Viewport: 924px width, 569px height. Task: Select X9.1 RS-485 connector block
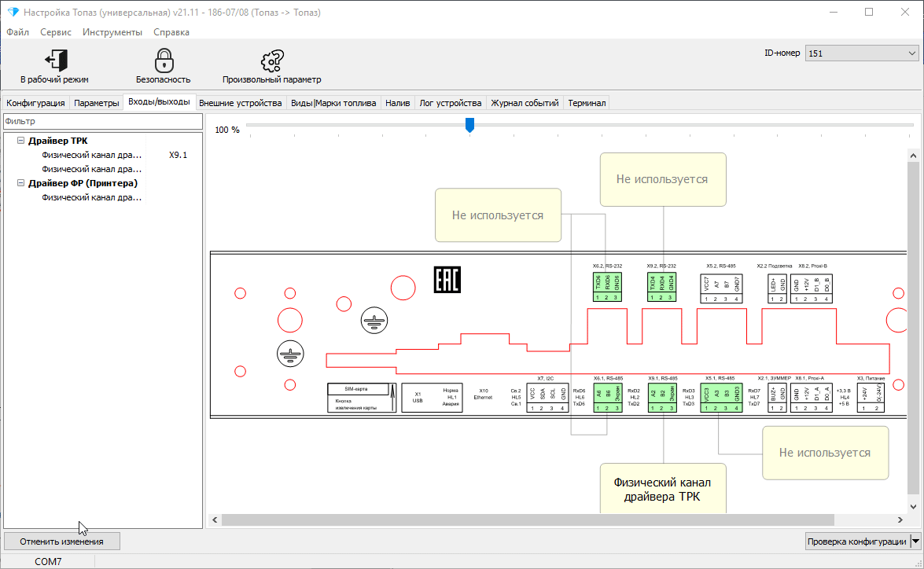tap(662, 398)
